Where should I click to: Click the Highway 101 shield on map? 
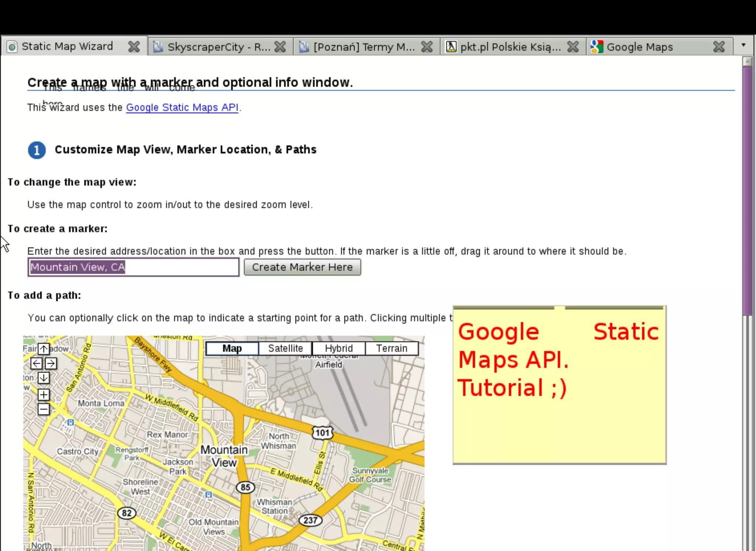click(322, 433)
